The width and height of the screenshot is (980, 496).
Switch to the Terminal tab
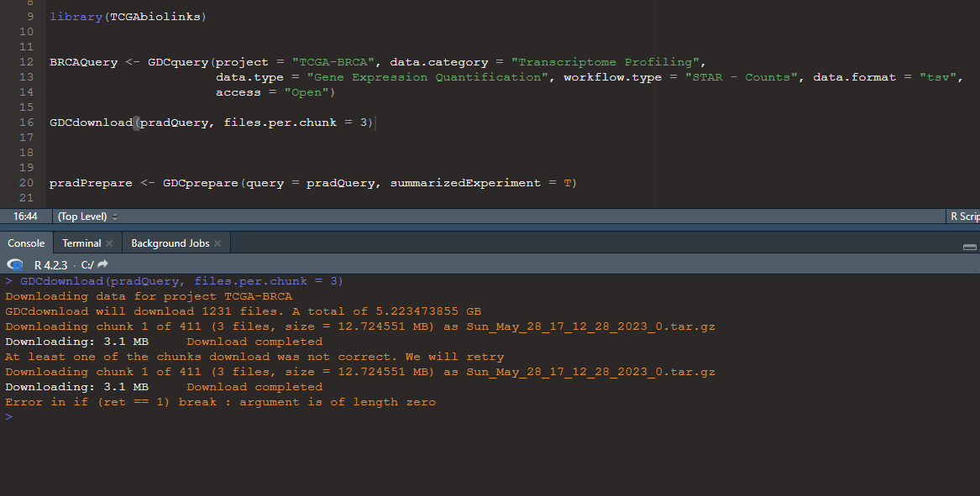(x=81, y=242)
